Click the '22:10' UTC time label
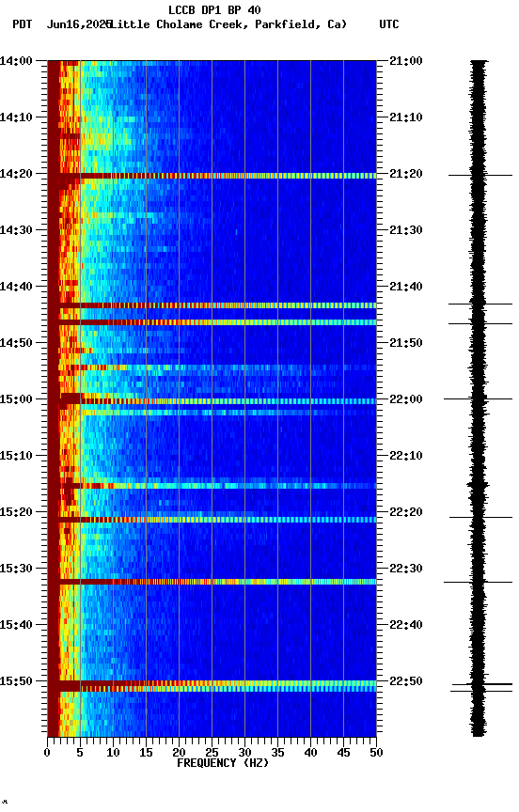 (x=406, y=456)
